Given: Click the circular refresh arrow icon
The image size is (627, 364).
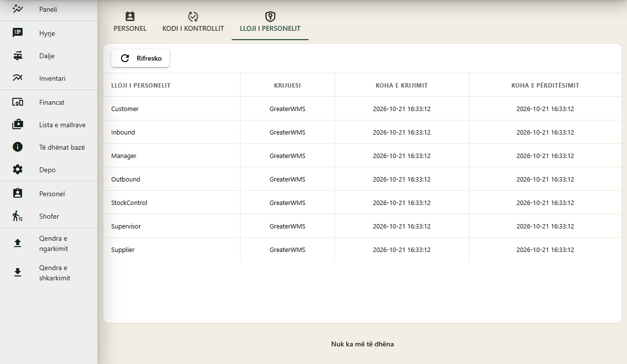Looking at the screenshot, I should click(x=125, y=58).
